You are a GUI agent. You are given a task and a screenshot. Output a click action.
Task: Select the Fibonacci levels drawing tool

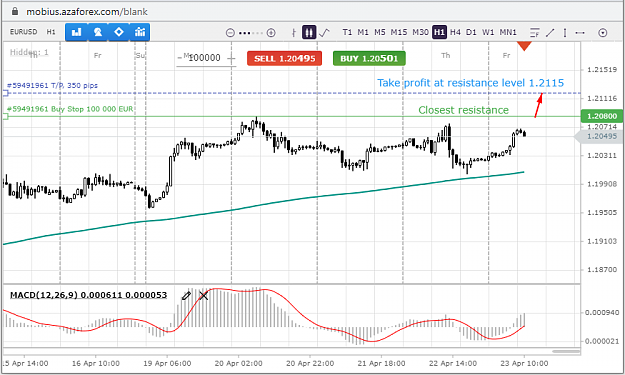click(x=535, y=33)
